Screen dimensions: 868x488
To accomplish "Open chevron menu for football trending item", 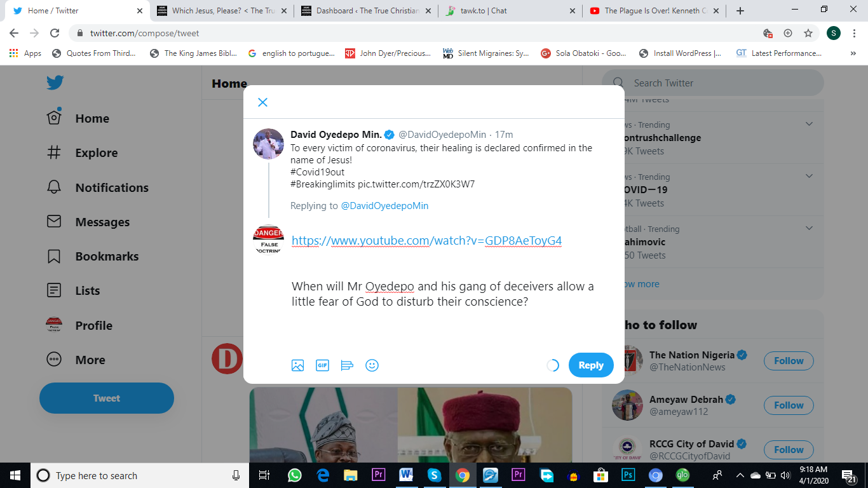I will pos(809,228).
